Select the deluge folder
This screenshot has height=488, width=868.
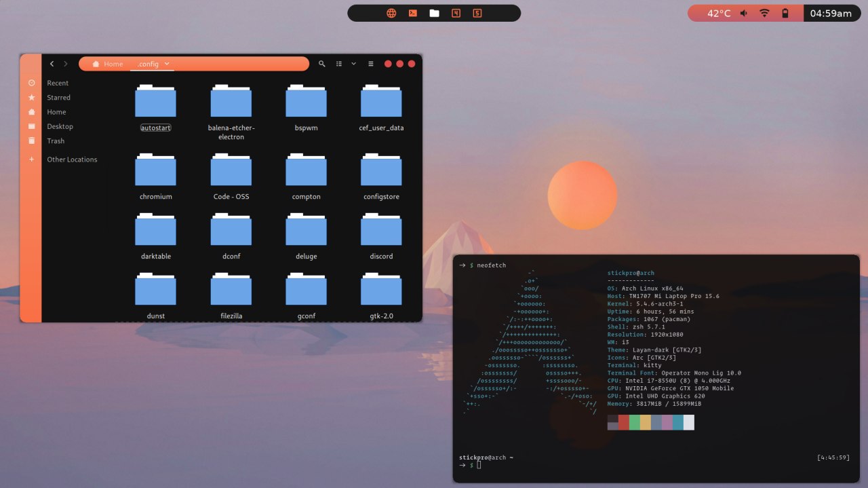point(307,236)
